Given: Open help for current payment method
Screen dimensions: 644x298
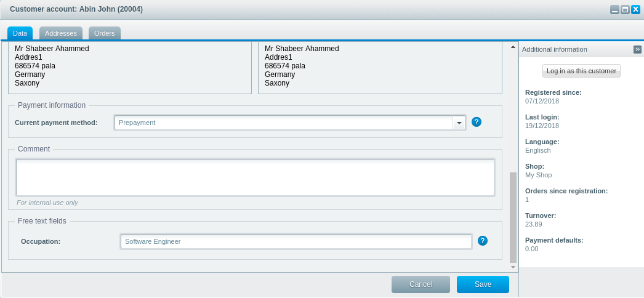Looking at the screenshot, I should [x=477, y=122].
